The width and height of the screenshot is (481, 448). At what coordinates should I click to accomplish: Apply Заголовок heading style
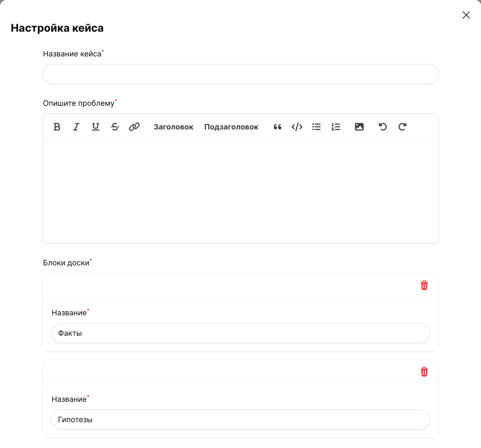click(173, 127)
